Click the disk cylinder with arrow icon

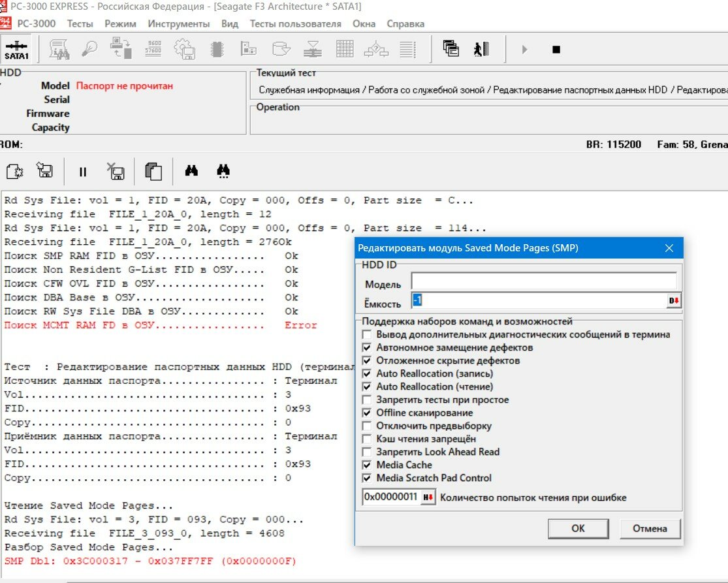point(281,49)
